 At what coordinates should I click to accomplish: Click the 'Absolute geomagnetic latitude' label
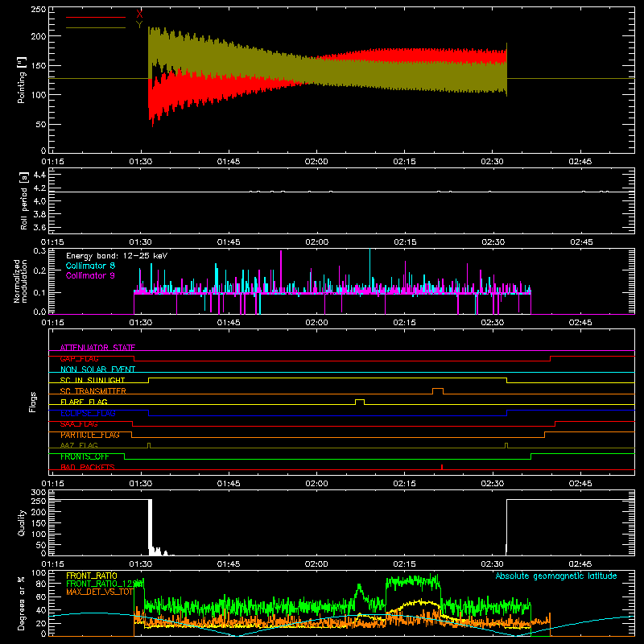[556, 576]
